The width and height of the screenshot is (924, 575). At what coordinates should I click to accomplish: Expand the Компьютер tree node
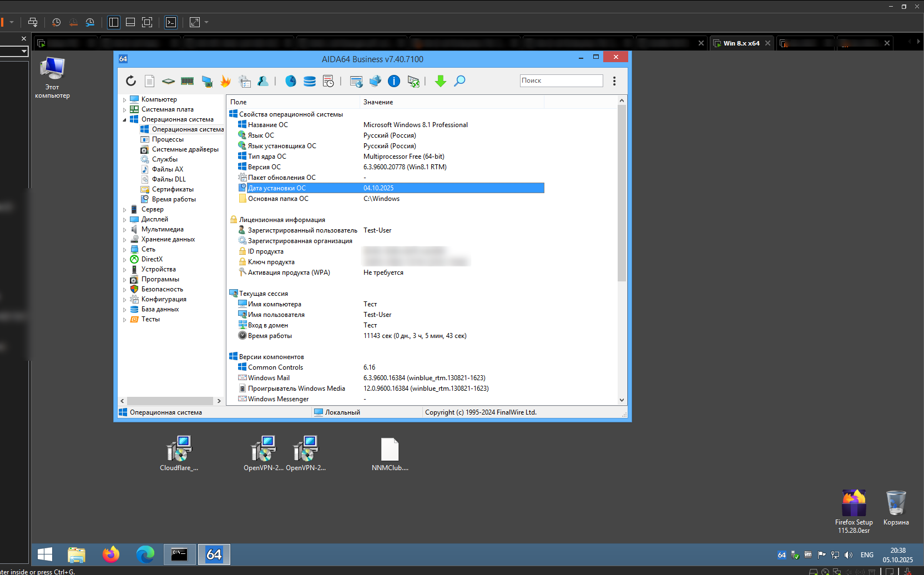click(x=124, y=100)
